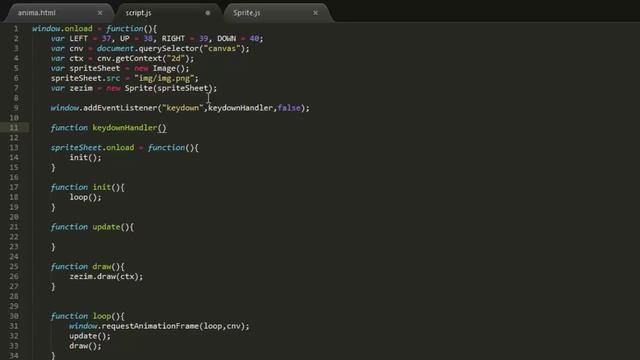Viewport: 640px width, 360px height.
Task: Click 'zezim.draw(ctx);' on line 26
Action: click(106, 276)
